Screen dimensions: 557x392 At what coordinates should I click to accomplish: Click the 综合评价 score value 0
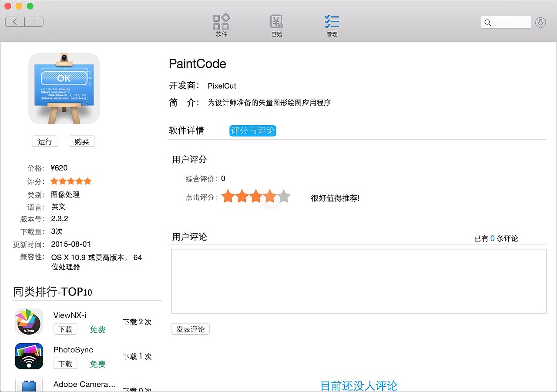pos(223,178)
